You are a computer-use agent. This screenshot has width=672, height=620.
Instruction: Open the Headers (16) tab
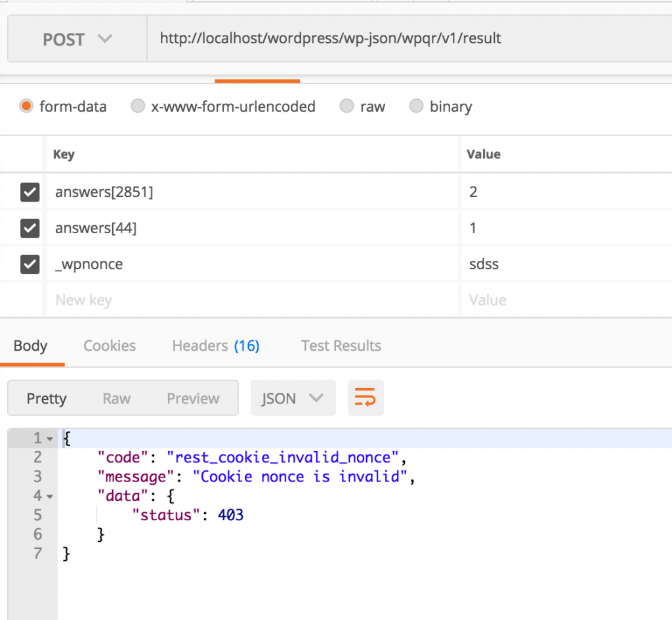point(215,345)
